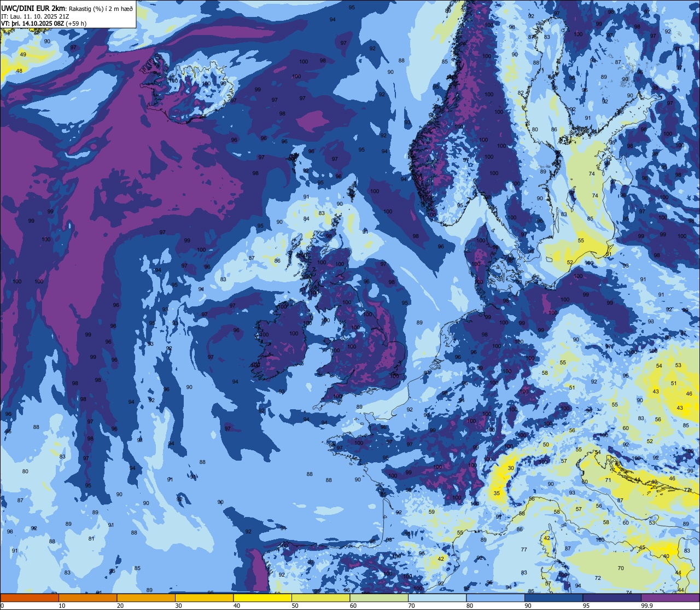Click the '48' humidity value on the map

pos(19,71)
